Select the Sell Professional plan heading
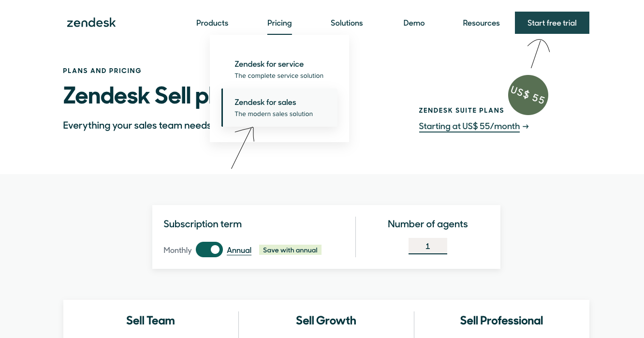644x338 pixels. point(501,321)
